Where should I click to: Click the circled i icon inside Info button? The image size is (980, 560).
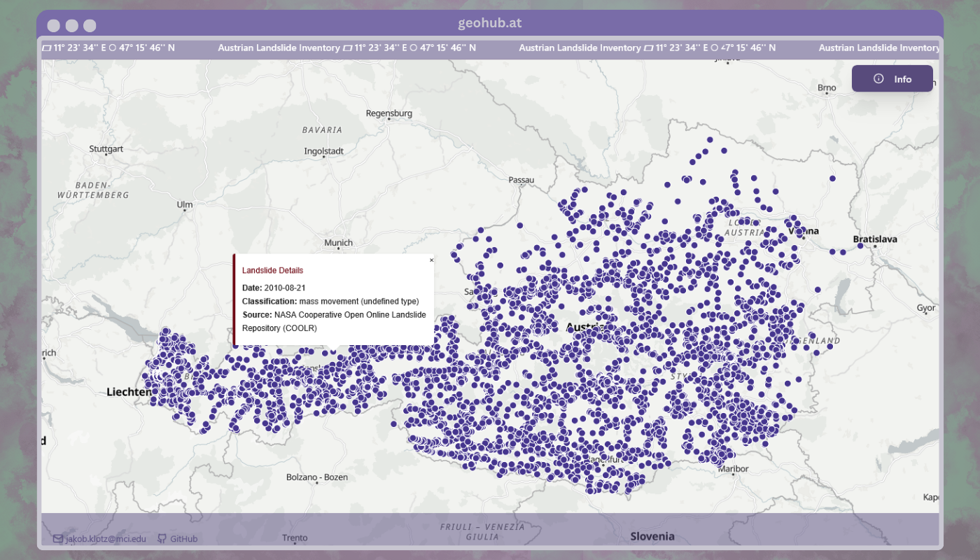(x=878, y=78)
